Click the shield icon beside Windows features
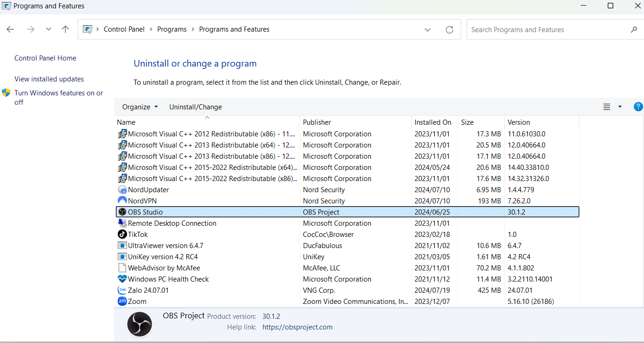The height and width of the screenshot is (343, 644). tap(6, 93)
